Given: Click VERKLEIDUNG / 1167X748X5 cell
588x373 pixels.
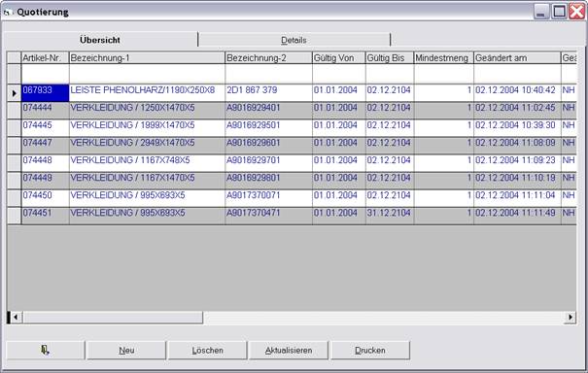Looking at the screenshot, I should coord(147,163).
